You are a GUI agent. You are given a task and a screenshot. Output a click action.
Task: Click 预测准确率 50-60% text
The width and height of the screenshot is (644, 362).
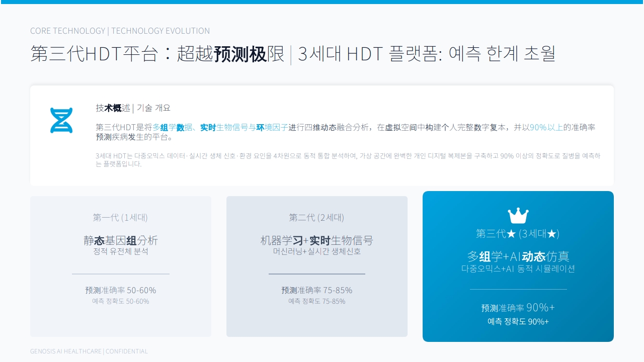[x=121, y=290]
